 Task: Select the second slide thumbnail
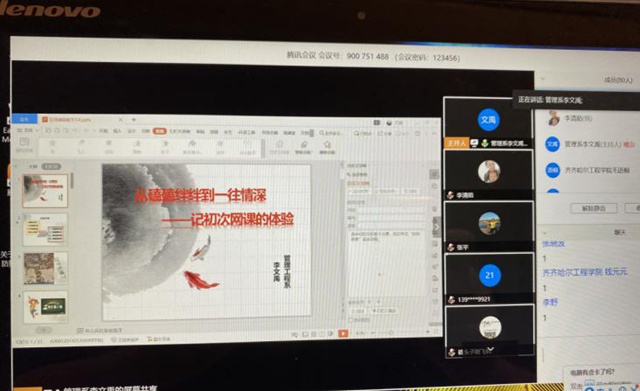click(45, 229)
